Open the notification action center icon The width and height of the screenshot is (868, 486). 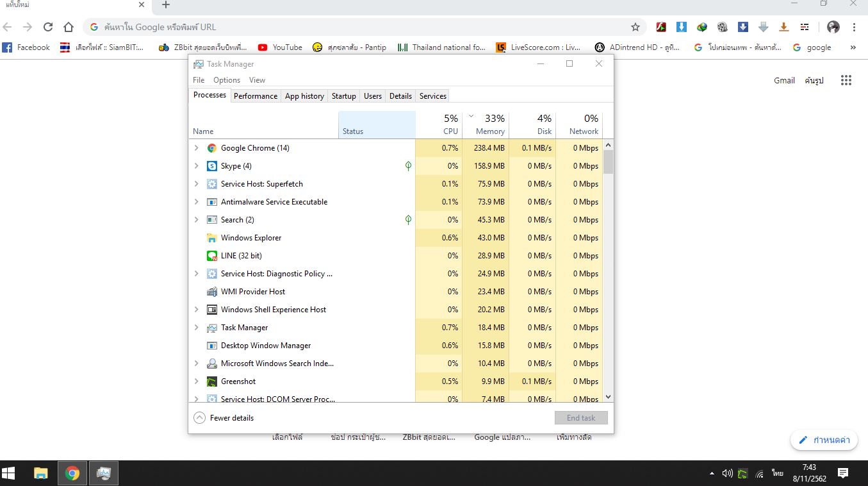(x=843, y=474)
